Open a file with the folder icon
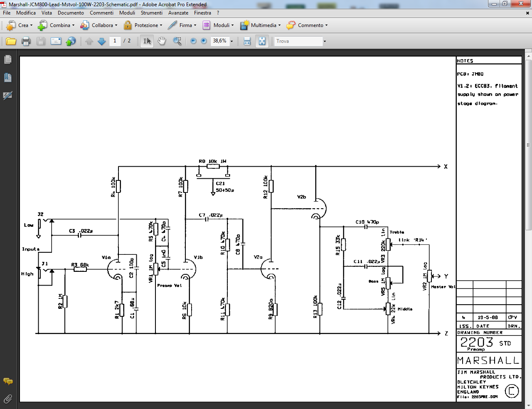Viewport: 532px width, 409px height. click(x=11, y=41)
